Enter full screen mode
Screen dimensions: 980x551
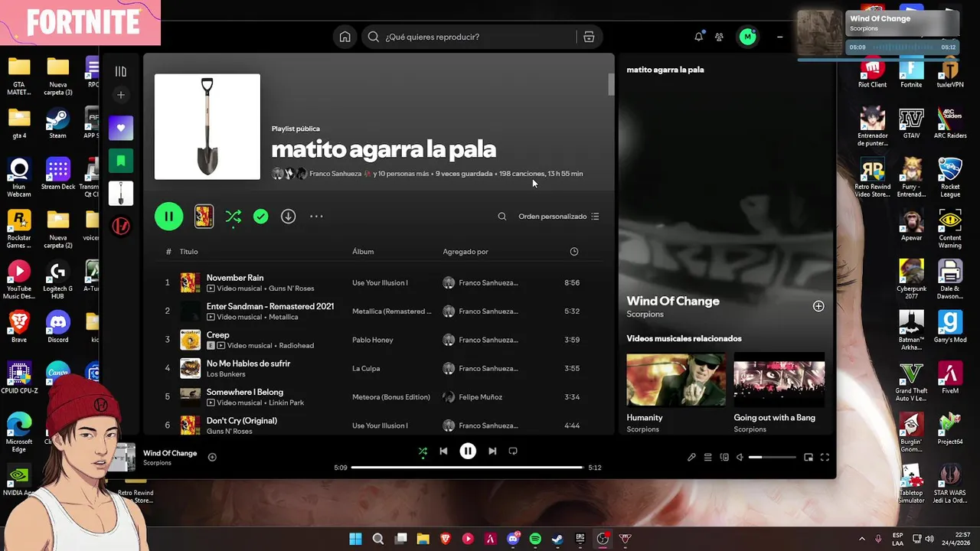click(x=825, y=458)
